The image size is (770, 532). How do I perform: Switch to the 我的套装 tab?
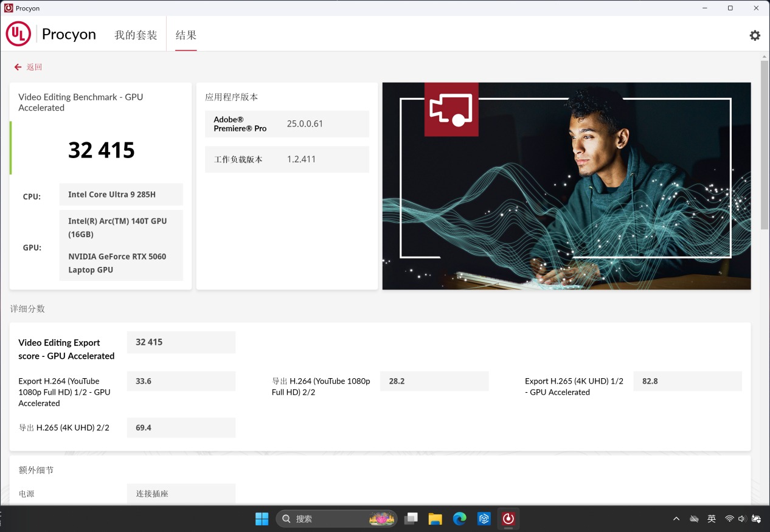coord(135,35)
